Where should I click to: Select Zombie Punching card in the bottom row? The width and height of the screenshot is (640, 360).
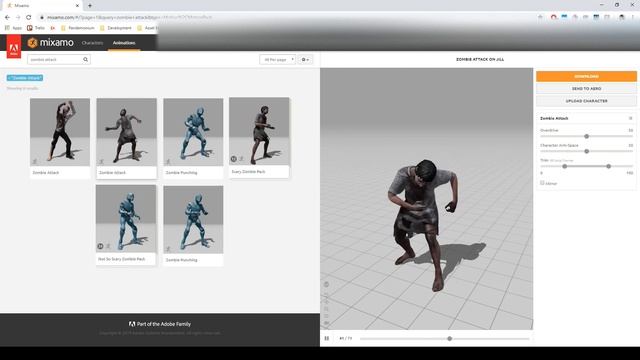pyautogui.click(x=193, y=226)
